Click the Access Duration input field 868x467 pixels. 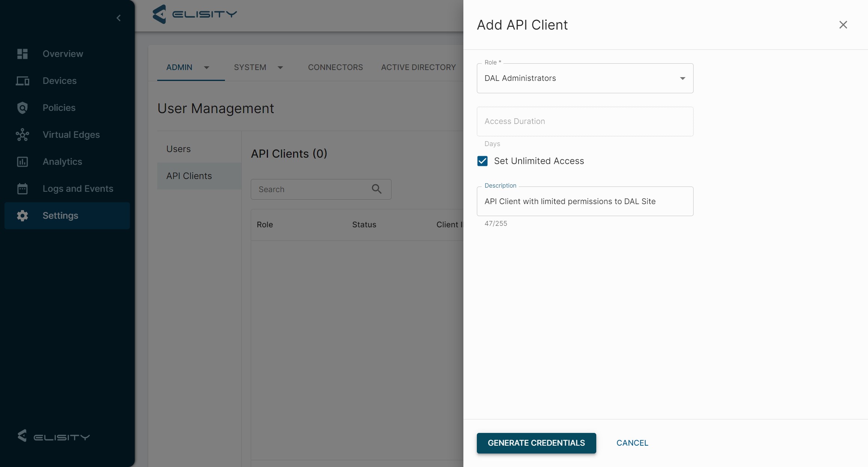(585, 122)
